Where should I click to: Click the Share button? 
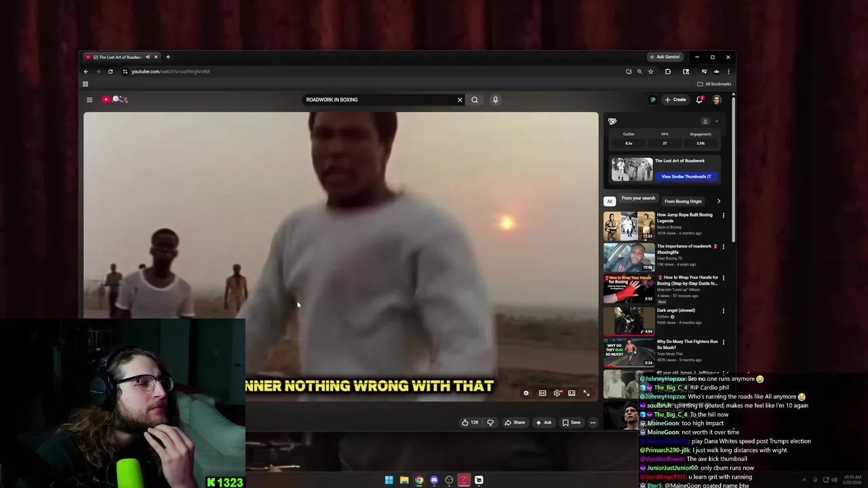514,422
